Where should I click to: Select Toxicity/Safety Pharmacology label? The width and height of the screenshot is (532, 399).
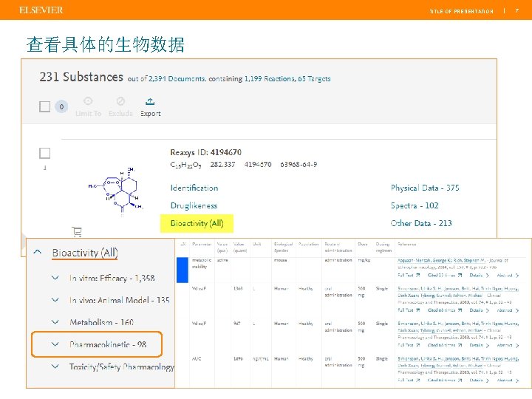point(122,366)
